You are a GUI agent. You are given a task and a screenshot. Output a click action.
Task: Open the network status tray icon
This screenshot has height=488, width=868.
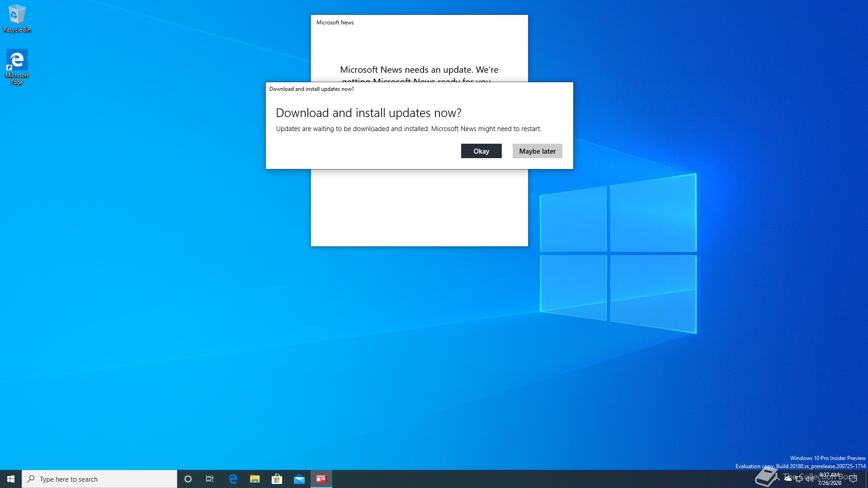pos(799,479)
